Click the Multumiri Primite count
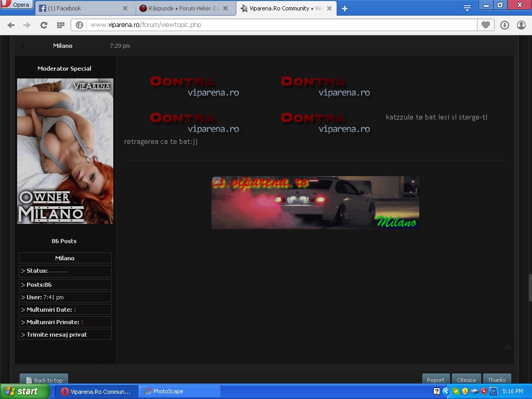The image size is (532, 399). [x=82, y=322]
